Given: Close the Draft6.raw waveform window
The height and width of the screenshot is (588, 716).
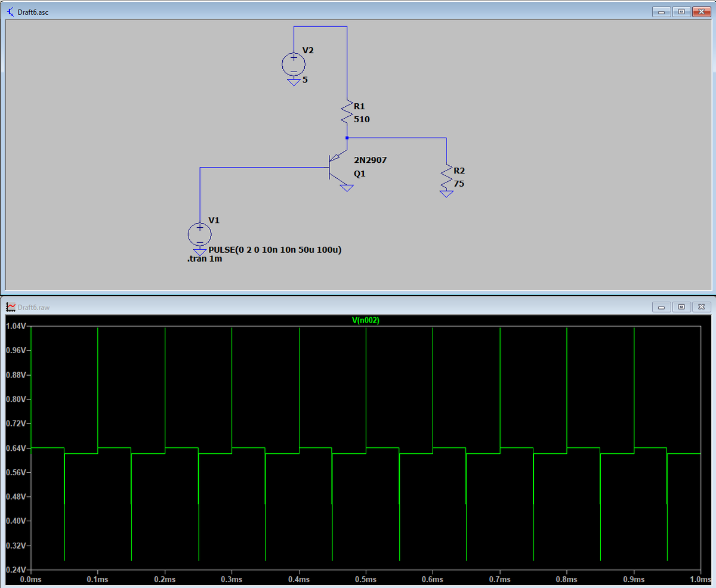Looking at the screenshot, I should 702,307.
